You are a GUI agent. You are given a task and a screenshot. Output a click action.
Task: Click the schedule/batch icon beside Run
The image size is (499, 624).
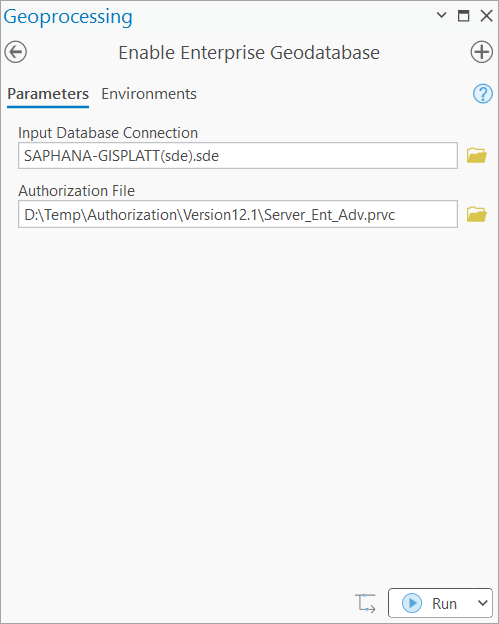point(365,603)
